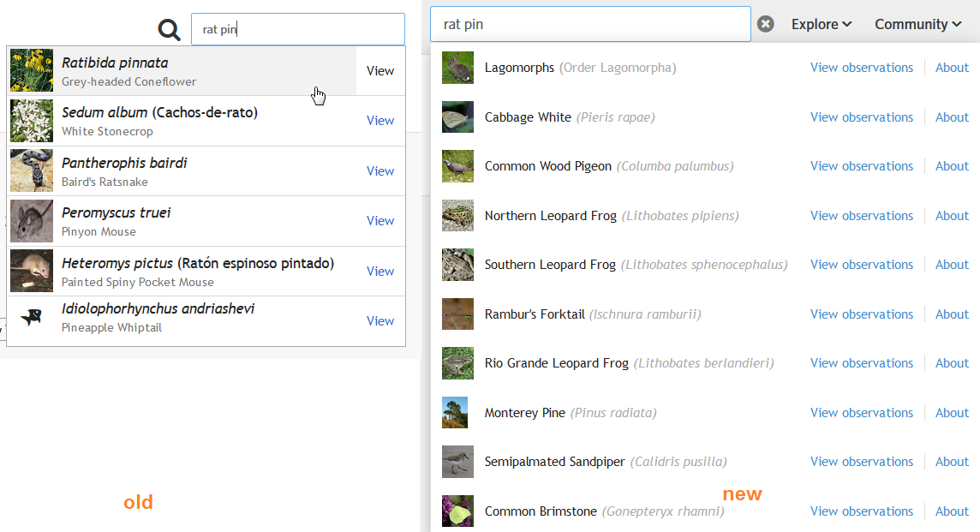Select the Painted Spiny Pocket Mouse result
This screenshot has width=980, height=532.
coord(197,271)
